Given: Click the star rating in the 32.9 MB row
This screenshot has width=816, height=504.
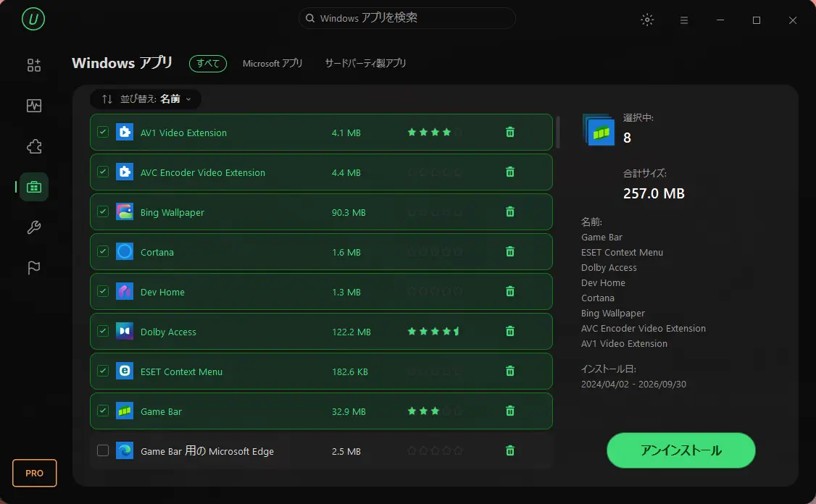Looking at the screenshot, I should (x=435, y=411).
